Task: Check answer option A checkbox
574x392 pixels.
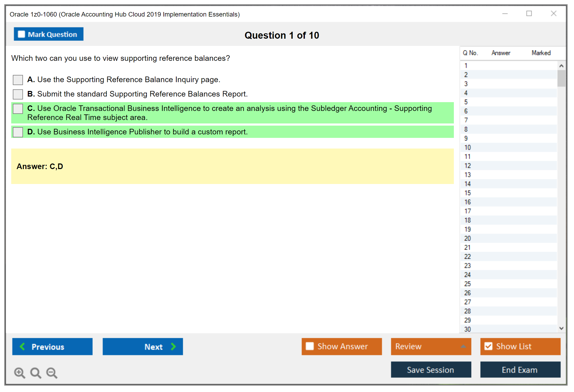Action: (17, 79)
